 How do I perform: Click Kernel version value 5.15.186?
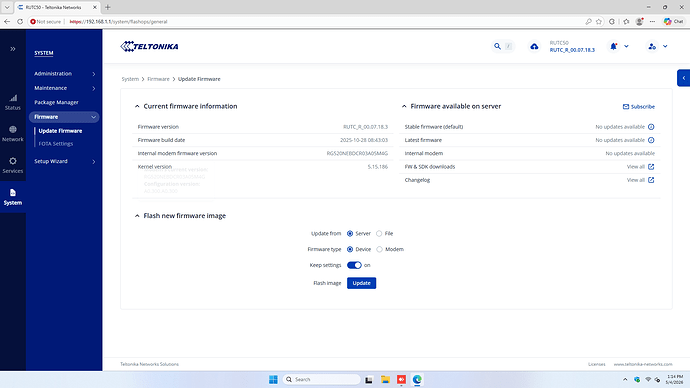pyautogui.click(x=378, y=167)
